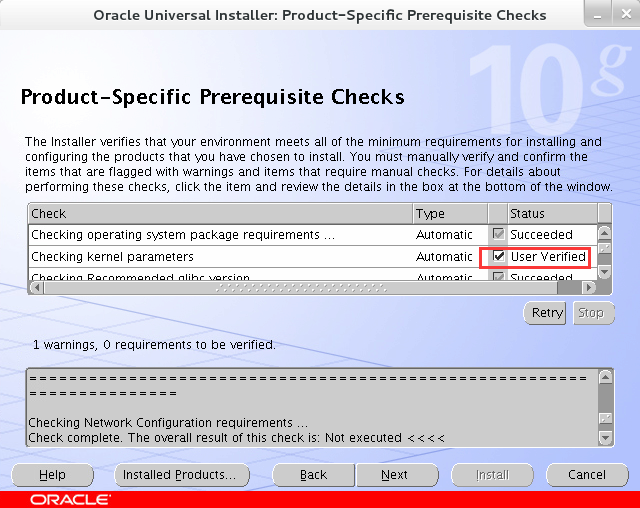Click the checks table scroll right arrow
The image size is (640, 508).
[x=589, y=288]
